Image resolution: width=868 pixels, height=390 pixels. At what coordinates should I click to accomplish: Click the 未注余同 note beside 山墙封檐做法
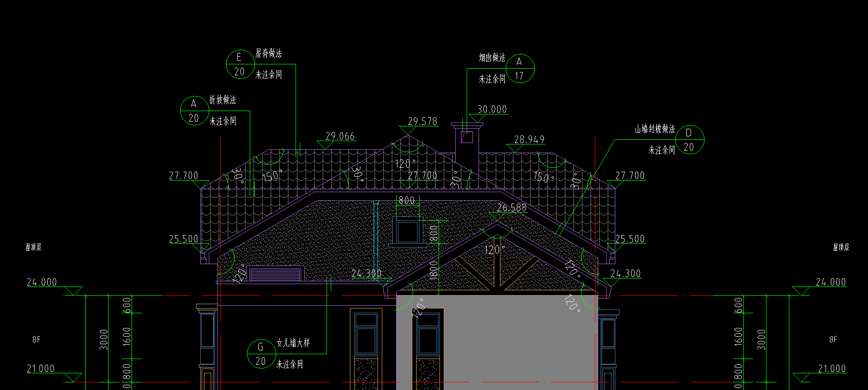coord(662,150)
